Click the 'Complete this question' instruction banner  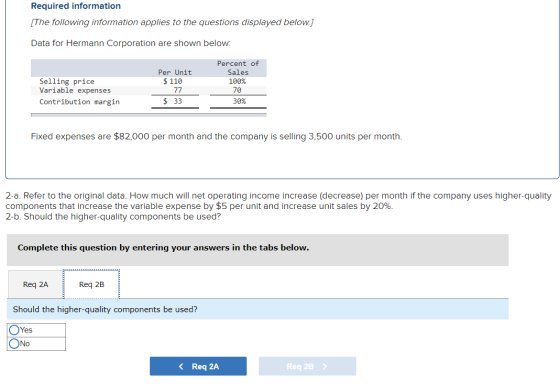[x=258, y=250]
